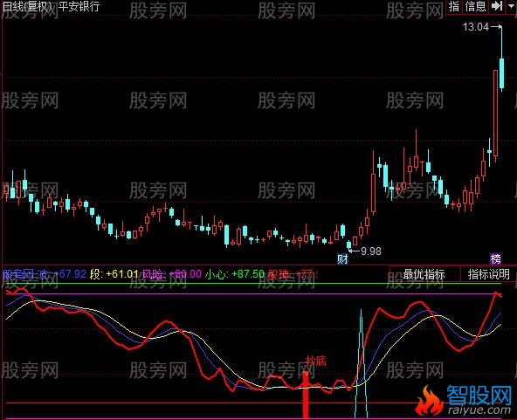Switch to the 最优指标 tab
Screen dimensions: 517x420
tap(424, 274)
